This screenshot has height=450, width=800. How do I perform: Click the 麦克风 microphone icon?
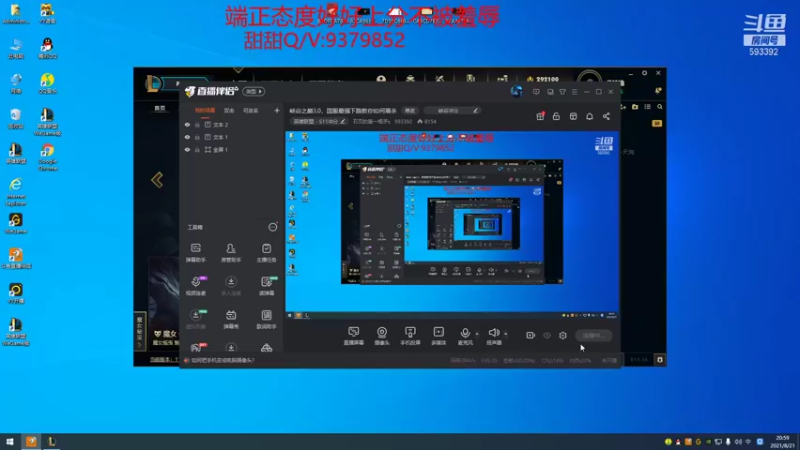tap(465, 333)
